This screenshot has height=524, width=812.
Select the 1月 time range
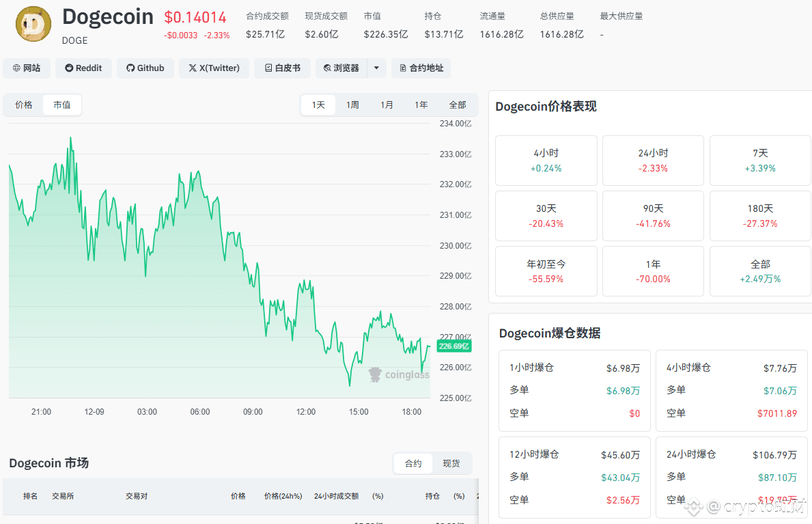(x=387, y=105)
